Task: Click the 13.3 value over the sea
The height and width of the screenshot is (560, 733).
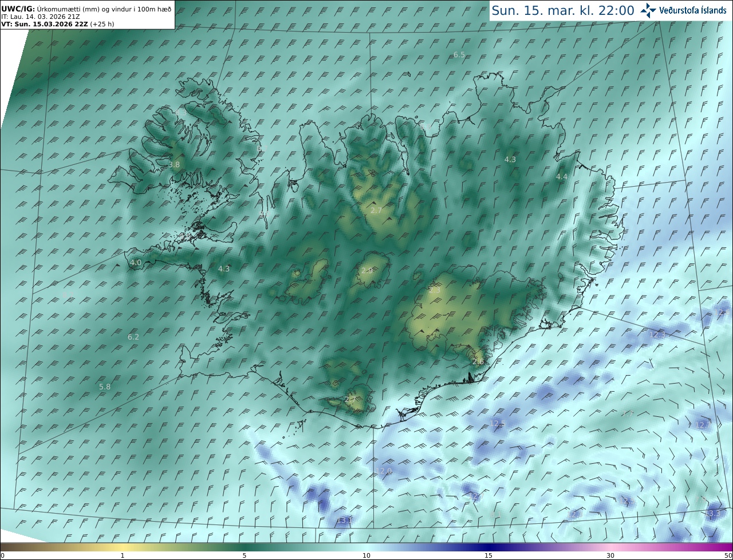Action: tap(714, 514)
